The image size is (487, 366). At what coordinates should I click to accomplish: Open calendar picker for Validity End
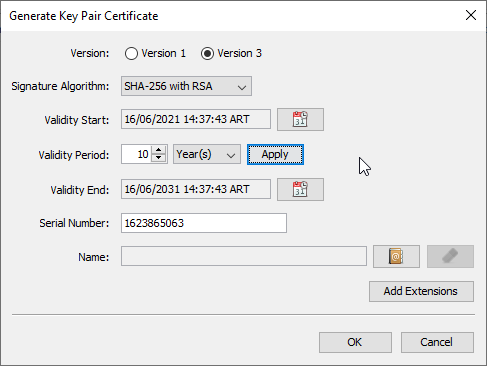300,189
